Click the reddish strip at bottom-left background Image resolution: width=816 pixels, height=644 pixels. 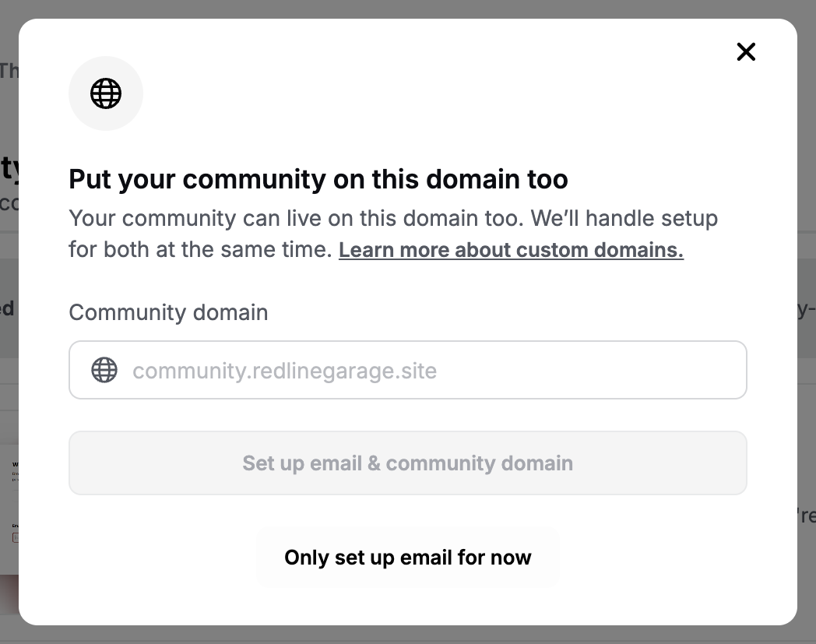point(9,594)
